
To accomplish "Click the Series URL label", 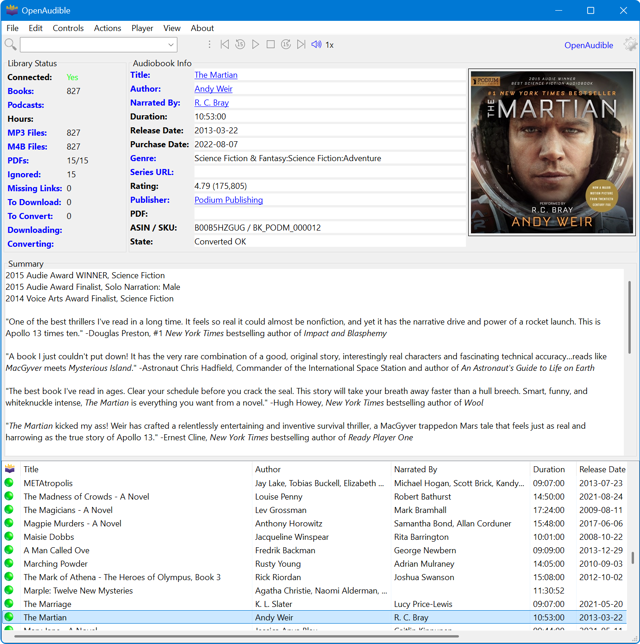I will click(152, 172).
